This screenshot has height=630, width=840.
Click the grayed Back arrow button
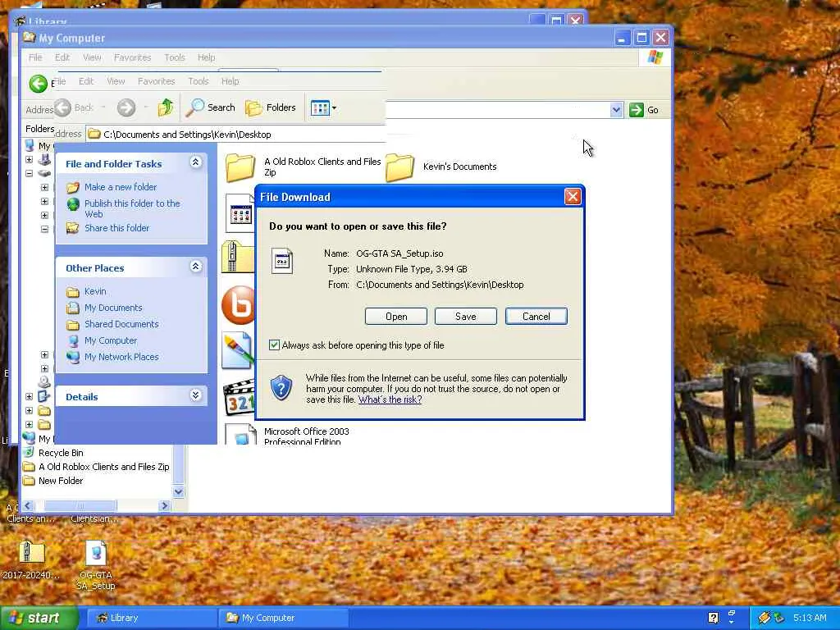coord(62,107)
